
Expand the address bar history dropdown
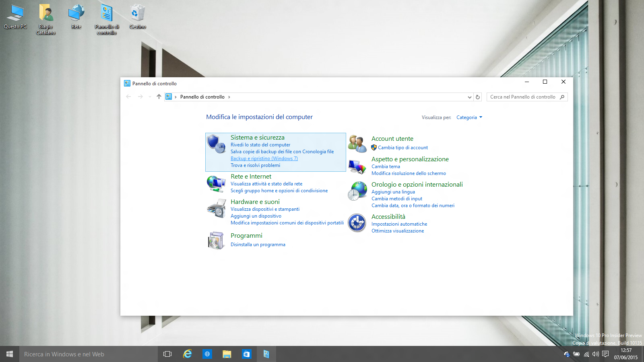[469, 97]
